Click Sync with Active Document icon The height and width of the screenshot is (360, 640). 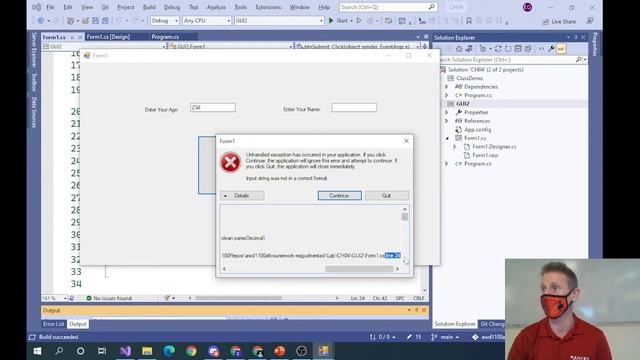498,49
